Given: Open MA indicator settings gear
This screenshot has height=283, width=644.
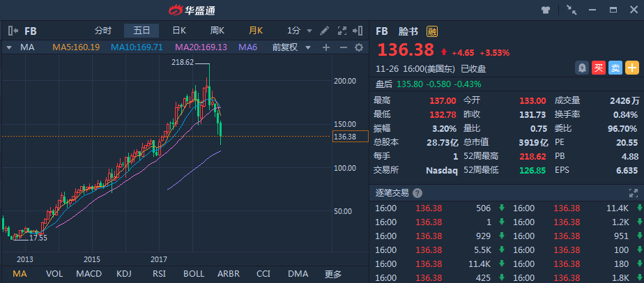Looking at the screenshot, I should [x=359, y=47].
